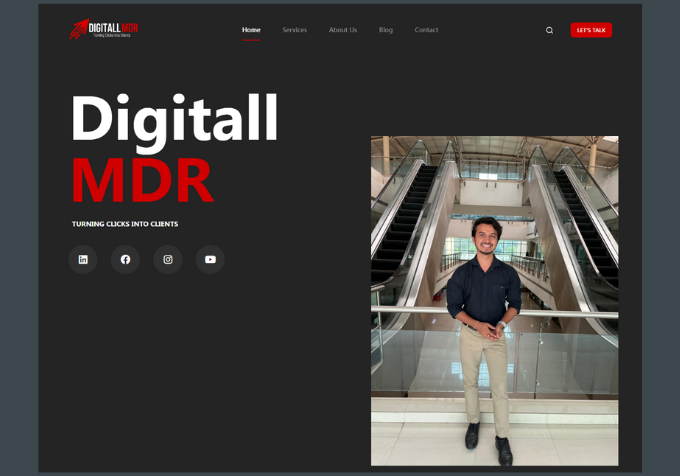Go to the YouTube channel icon
This screenshot has height=476, width=680.
(x=210, y=260)
